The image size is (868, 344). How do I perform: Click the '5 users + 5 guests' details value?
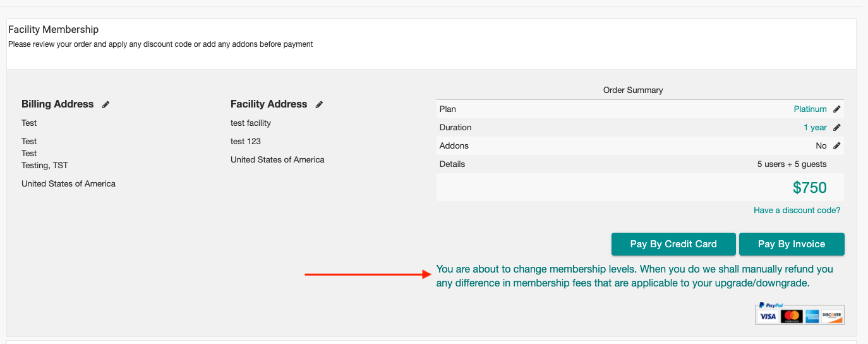(x=792, y=164)
